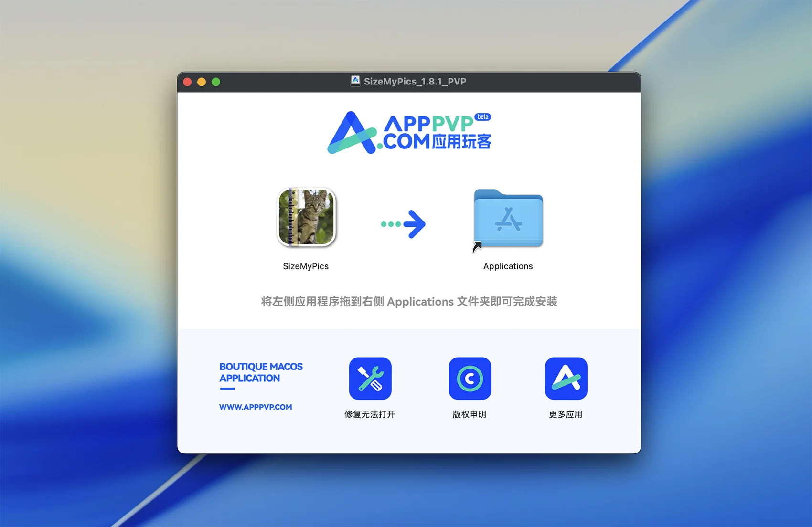Open the WWW.APPPVP.COM link
This screenshot has height=527, width=812.
click(256, 407)
